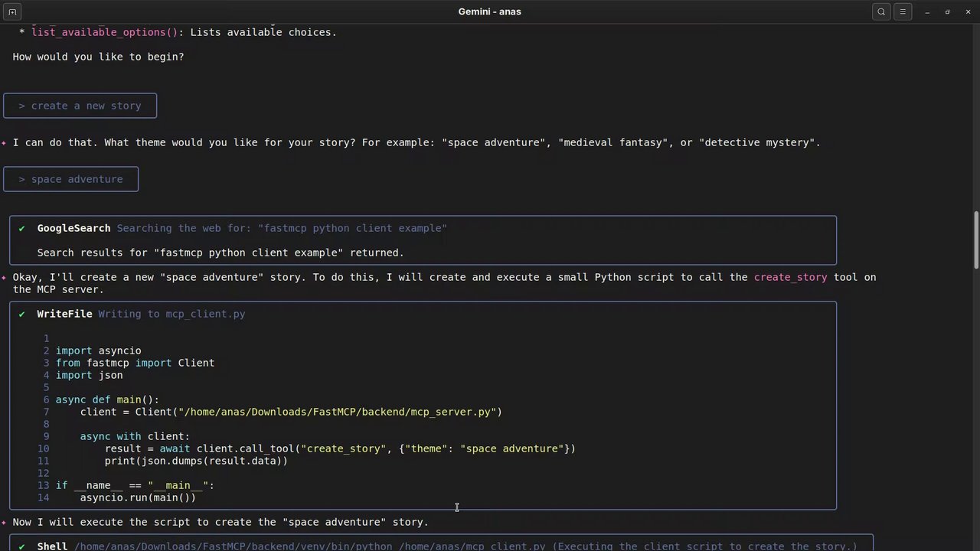Click the search icon in title bar

tap(881, 11)
